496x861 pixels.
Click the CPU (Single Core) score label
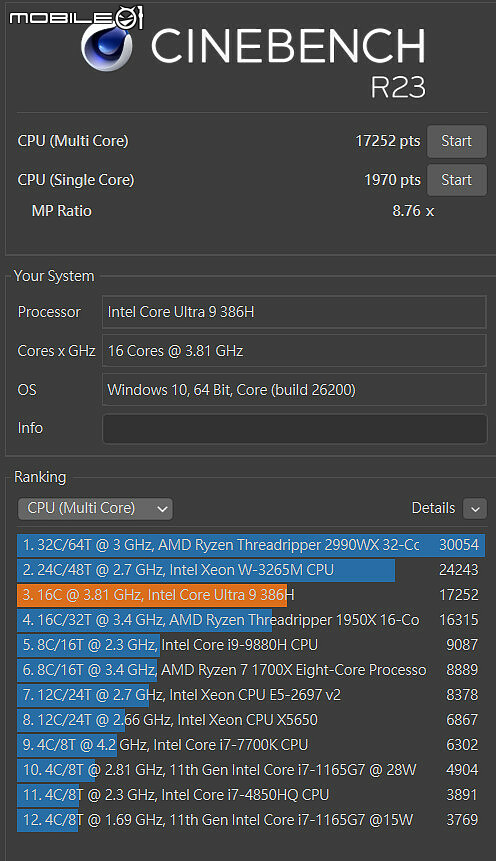click(76, 180)
